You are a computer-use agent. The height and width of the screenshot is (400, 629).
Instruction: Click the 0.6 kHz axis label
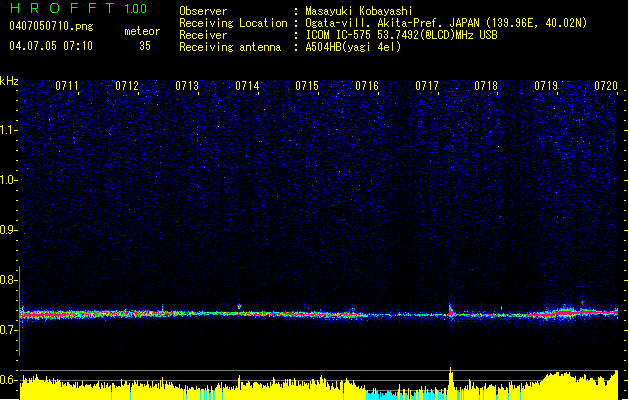tap(8, 380)
